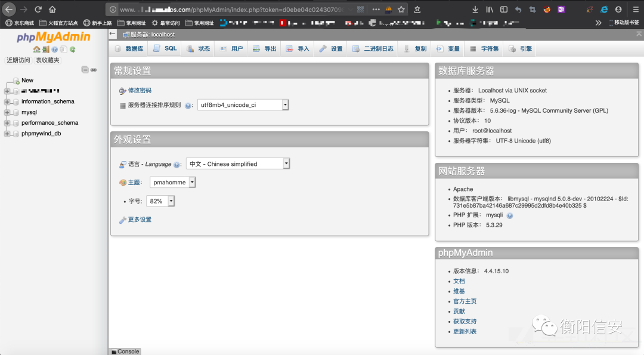
Task: Open the browser hamburger menu
Action: (636, 9)
